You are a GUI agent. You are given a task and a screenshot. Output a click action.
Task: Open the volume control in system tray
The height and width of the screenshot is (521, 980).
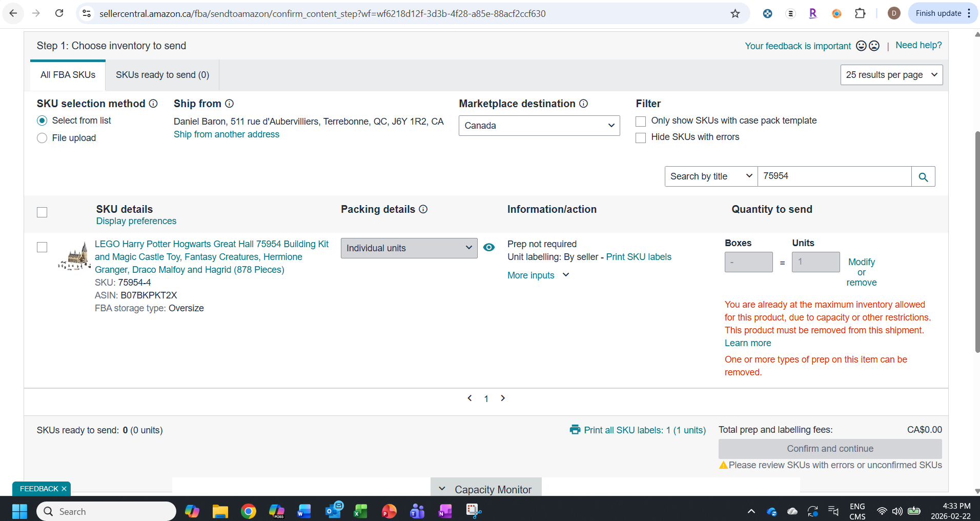point(897,511)
